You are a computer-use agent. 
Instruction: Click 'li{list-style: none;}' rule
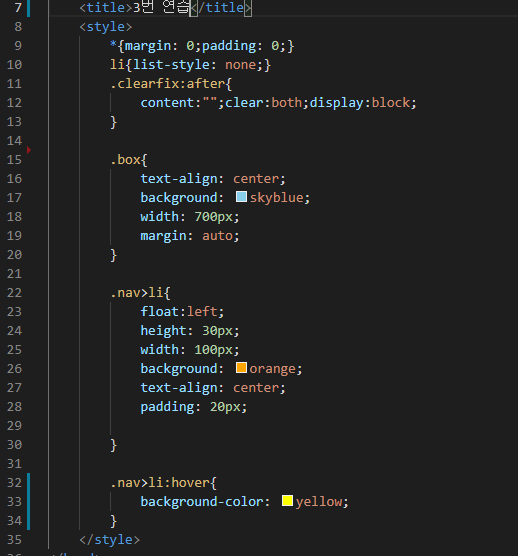click(x=190, y=65)
